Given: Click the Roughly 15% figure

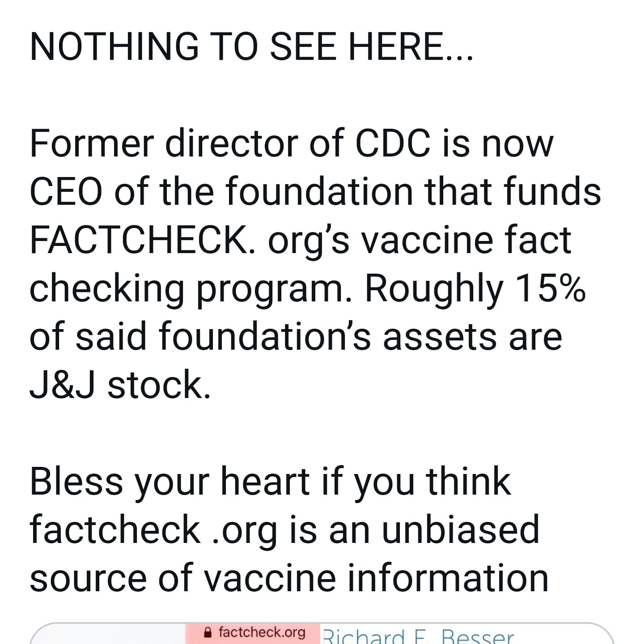Looking at the screenshot, I should coord(475,289).
